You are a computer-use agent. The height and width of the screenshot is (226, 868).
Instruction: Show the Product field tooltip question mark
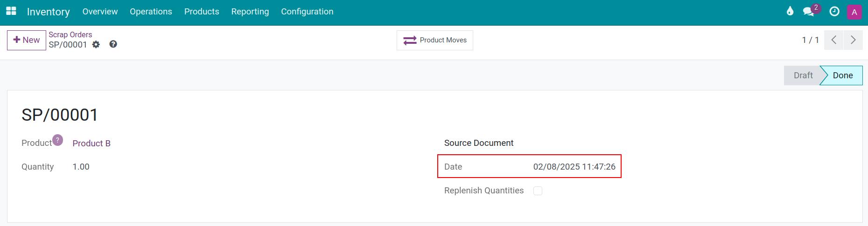[57, 140]
